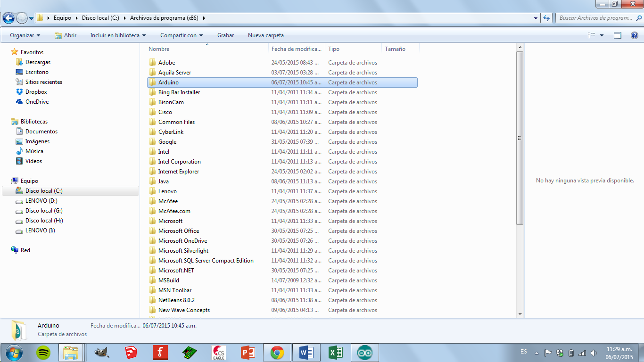644x362 pixels.
Task: Click the change view icon
Action: 592,35
